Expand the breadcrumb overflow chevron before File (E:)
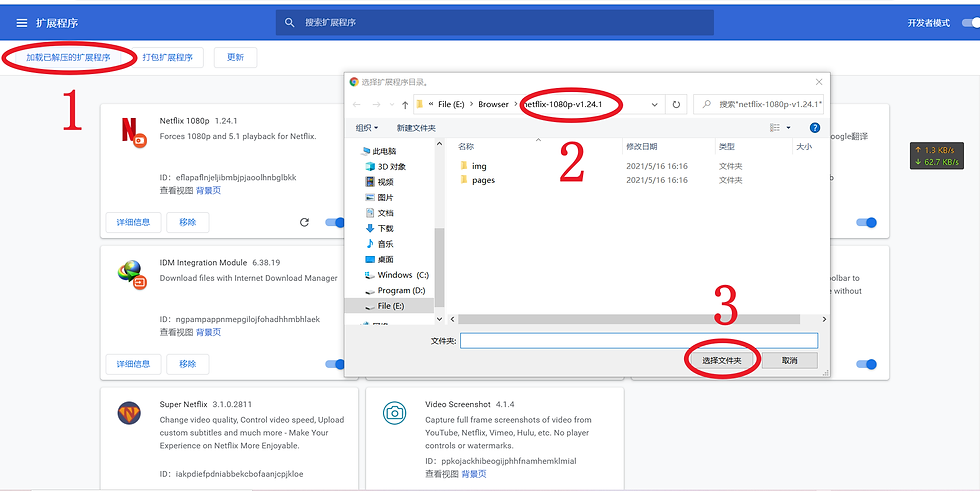This screenshot has width=980, height=491. point(431,104)
